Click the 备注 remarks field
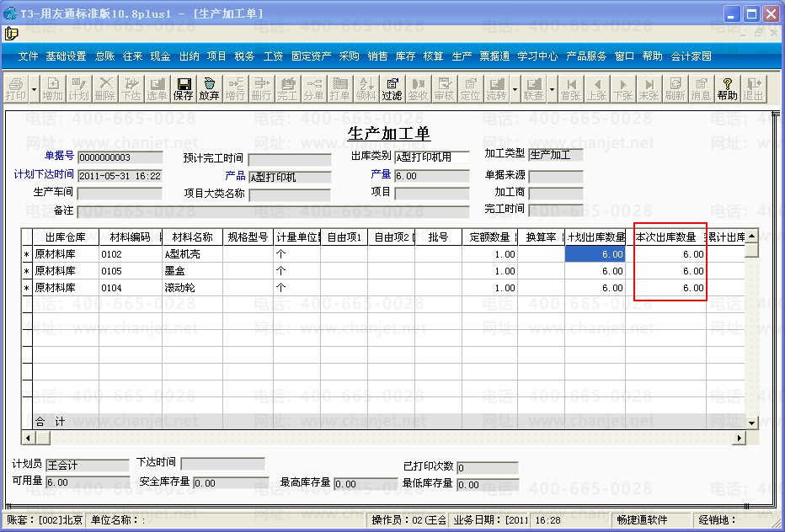 pos(273,210)
